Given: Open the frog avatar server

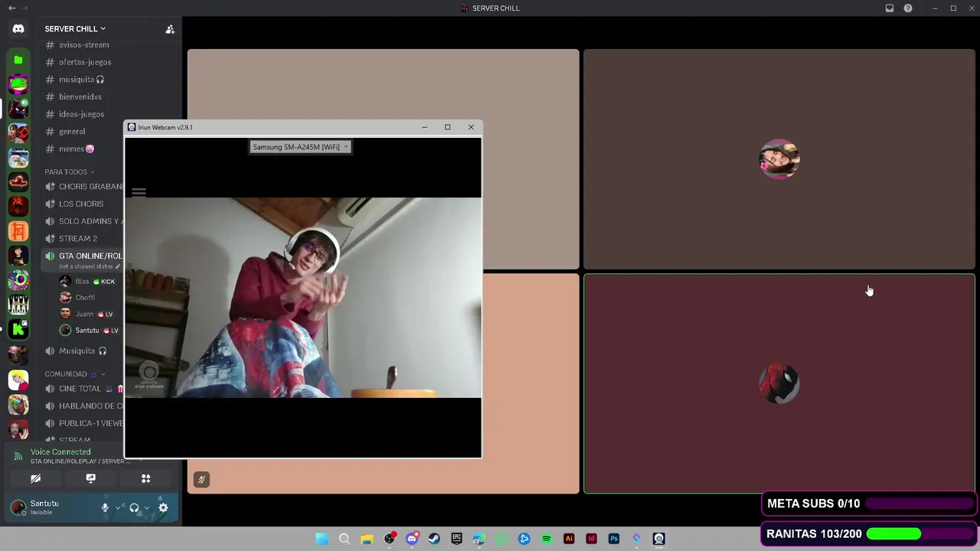Looking at the screenshot, I should [x=18, y=83].
